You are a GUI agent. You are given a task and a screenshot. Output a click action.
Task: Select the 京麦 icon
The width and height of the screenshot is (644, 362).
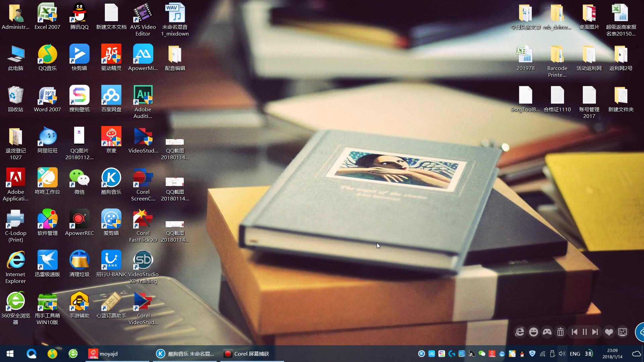point(111,140)
